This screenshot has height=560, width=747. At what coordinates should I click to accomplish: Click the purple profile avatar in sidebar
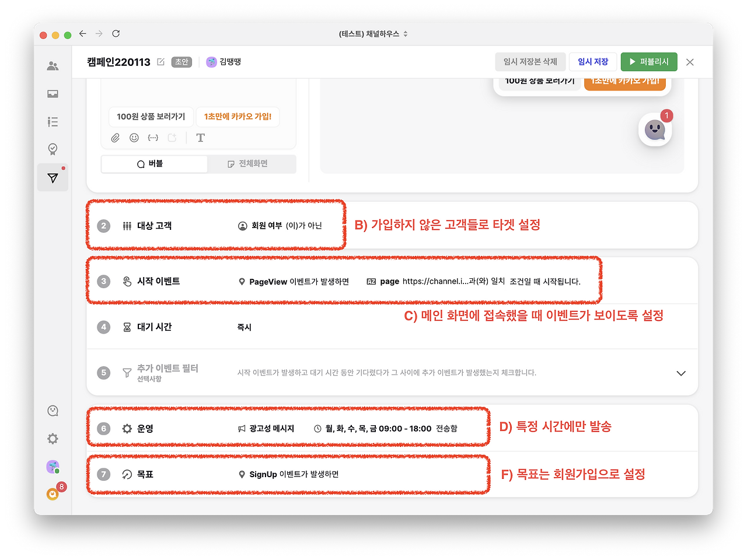point(53,467)
